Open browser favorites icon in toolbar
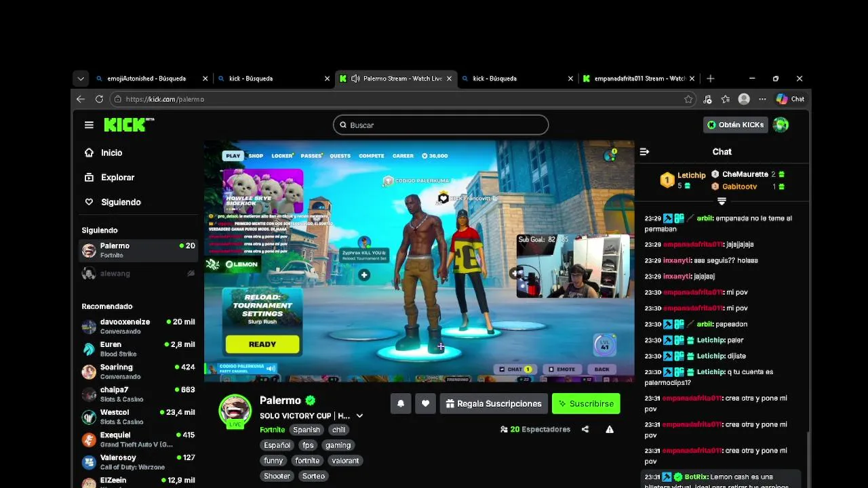The image size is (868, 488). [726, 99]
